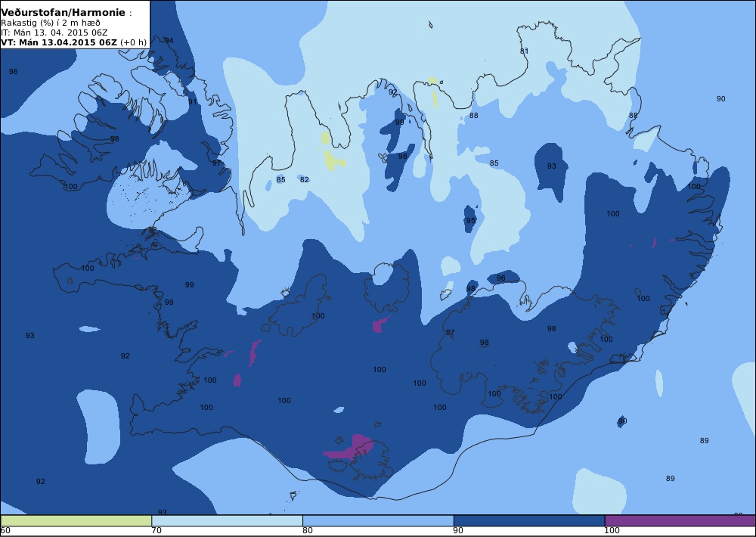The width and height of the screenshot is (756, 537).
Task: Click the humidity value 82 on the map
Action: point(304,179)
